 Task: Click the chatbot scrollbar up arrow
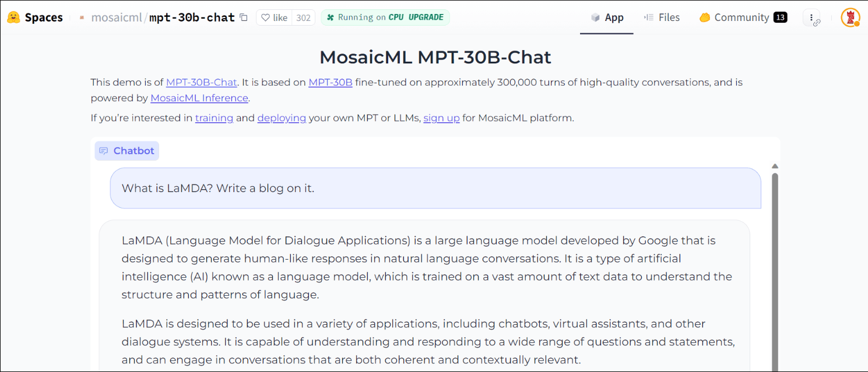tap(775, 166)
